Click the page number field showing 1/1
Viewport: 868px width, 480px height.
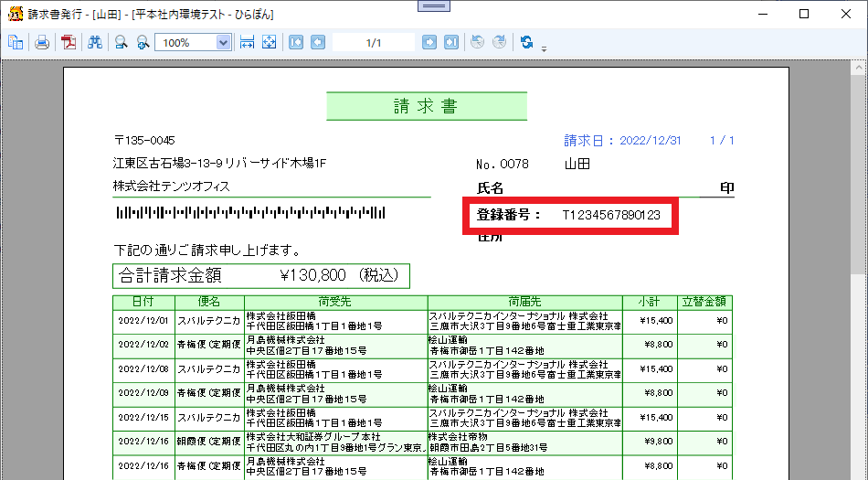pyautogui.click(x=373, y=42)
